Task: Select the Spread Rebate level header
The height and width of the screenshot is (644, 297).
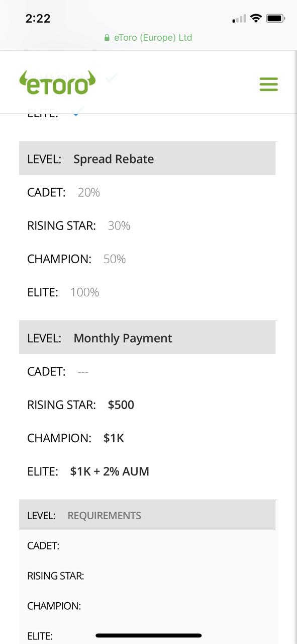Action: coord(147,158)
